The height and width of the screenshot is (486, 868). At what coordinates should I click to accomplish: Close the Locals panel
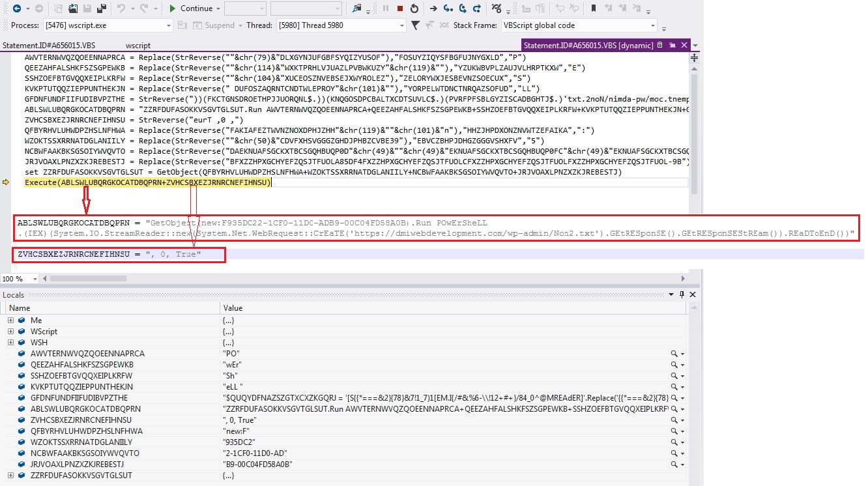[x=692, y=294]
